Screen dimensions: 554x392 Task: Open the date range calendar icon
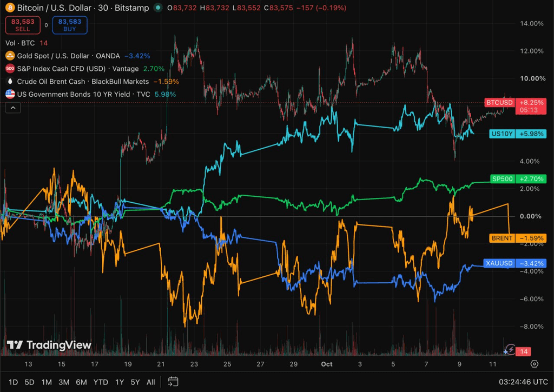pyautogui.click(x=173, y=382)
